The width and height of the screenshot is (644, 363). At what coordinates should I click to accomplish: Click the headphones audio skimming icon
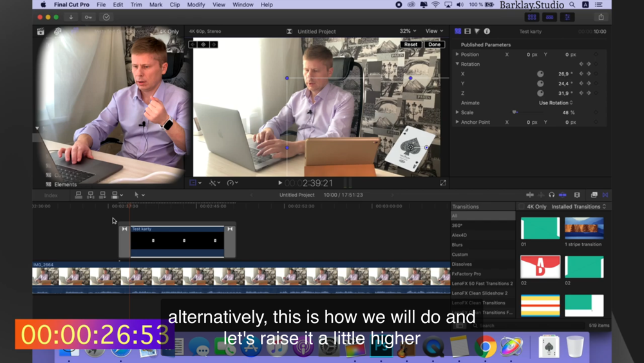coord(552,195)
